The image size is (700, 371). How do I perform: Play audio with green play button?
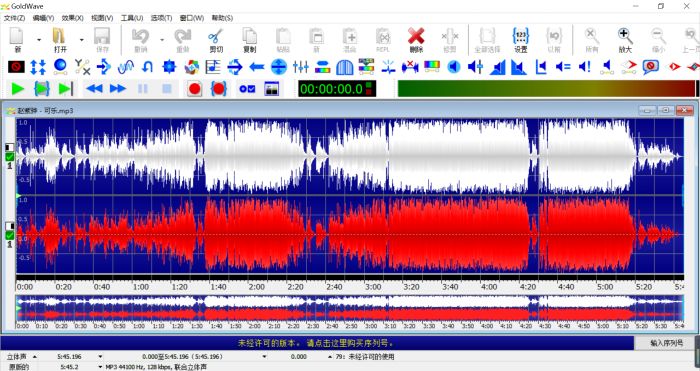click(18, 89)
